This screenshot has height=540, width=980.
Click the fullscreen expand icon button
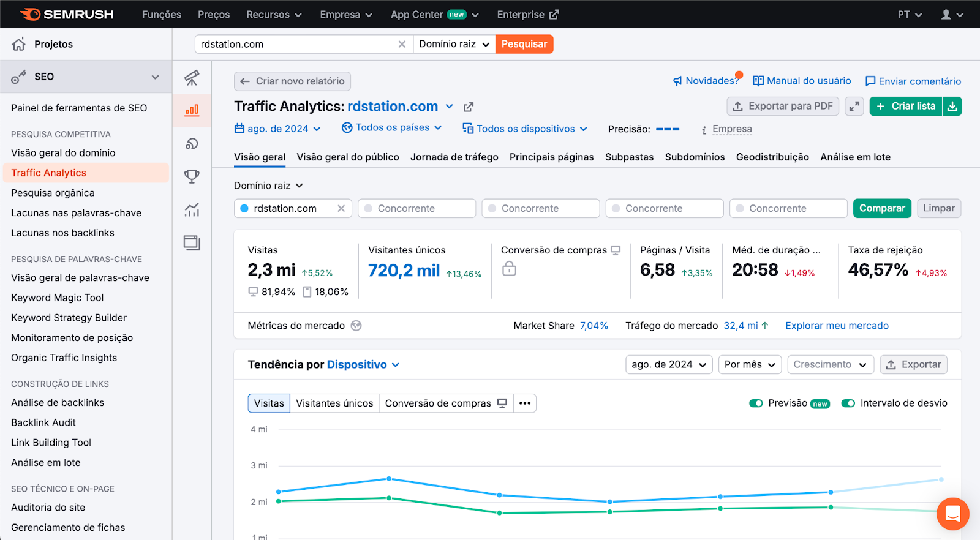[x=854, y=107]
